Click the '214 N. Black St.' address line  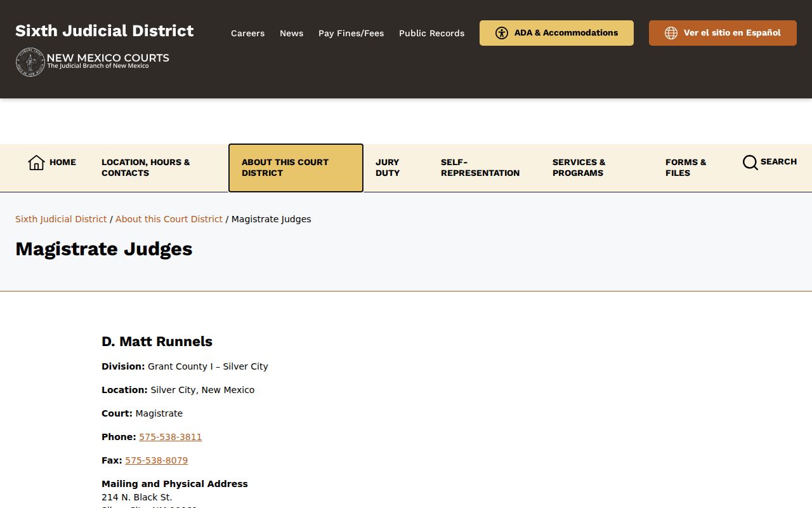click(x=137, y=497)
